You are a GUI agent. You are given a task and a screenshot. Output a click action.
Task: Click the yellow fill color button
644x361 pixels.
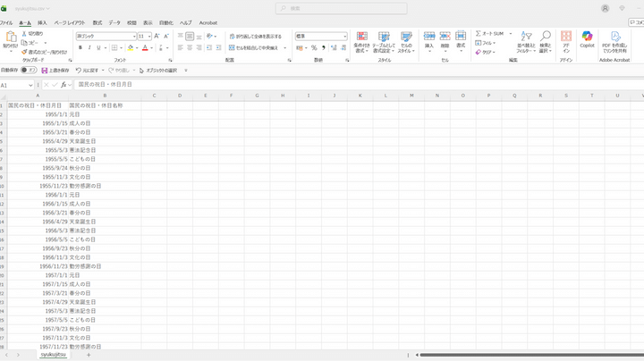click(128, 47)
